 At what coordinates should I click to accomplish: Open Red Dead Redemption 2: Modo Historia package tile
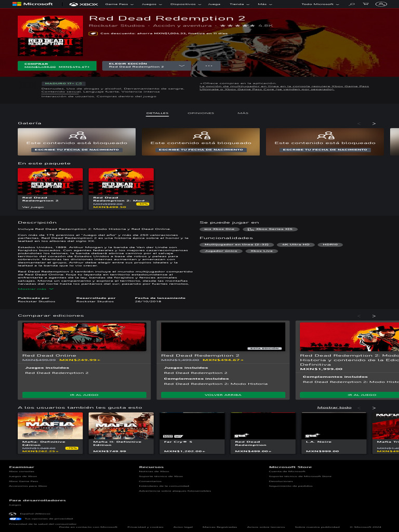coord(121,189)
